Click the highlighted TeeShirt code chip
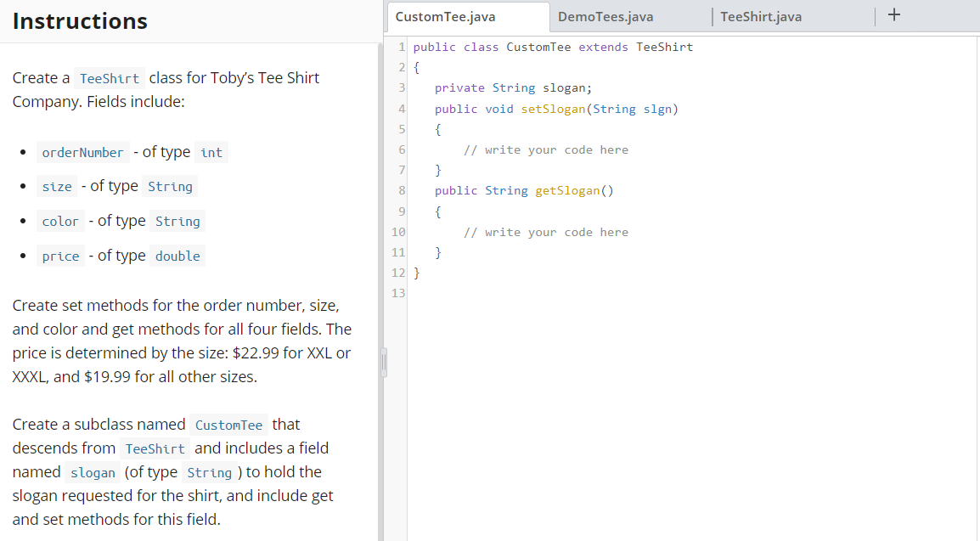Viewport: 980px width, 541px height. point(110,78)
